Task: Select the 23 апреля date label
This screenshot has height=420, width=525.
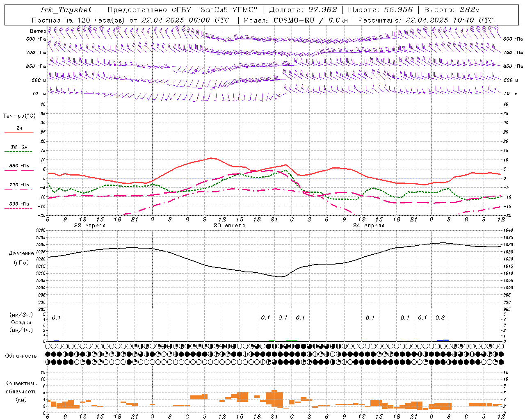Action: tap(229, 226)
